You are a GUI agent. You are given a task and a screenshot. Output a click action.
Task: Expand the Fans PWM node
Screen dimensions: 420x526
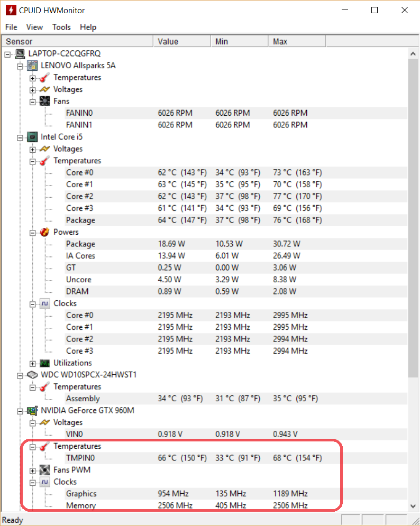pyautogui.click(x=33, y=470)
